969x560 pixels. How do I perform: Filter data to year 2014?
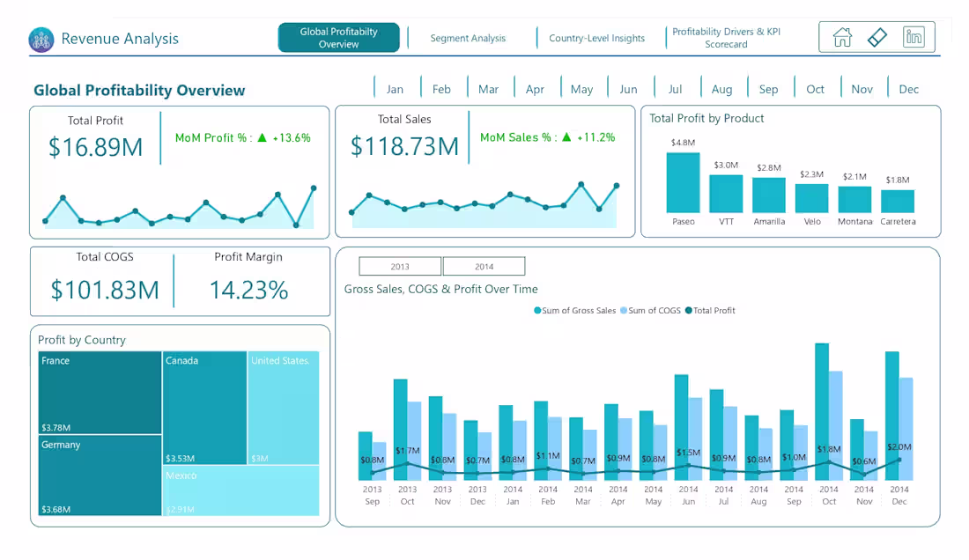coord(484,266)
